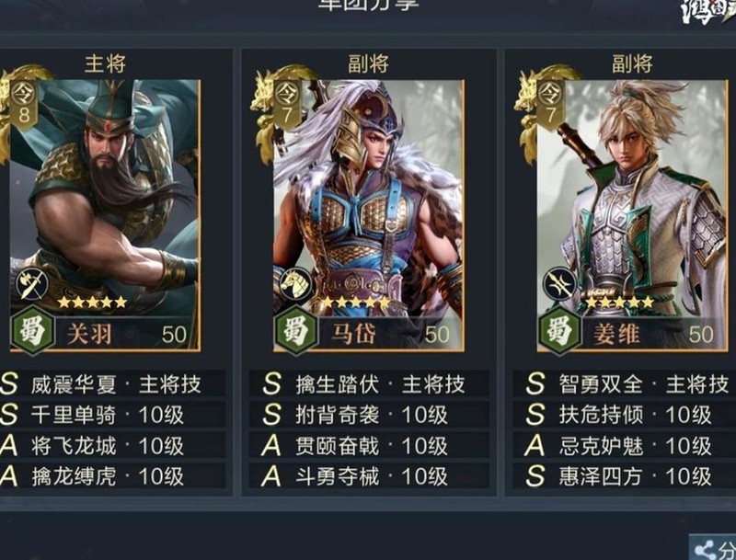The height and width of the screenshot is (560, 736).
Task: Select the 拊背奇袭 level 10 skill
Action: click(x=369, y=415)
